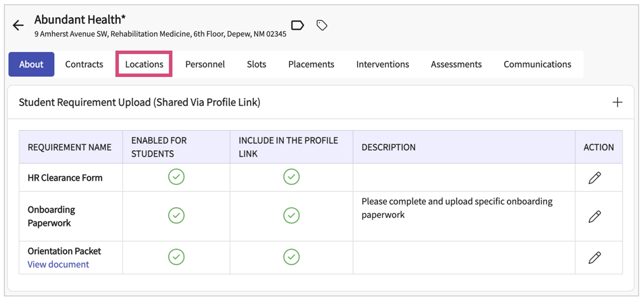Click the back arrow beside Abundant Health
The width and height of the screenshot is (644, 300).
[x=18, y=25]
